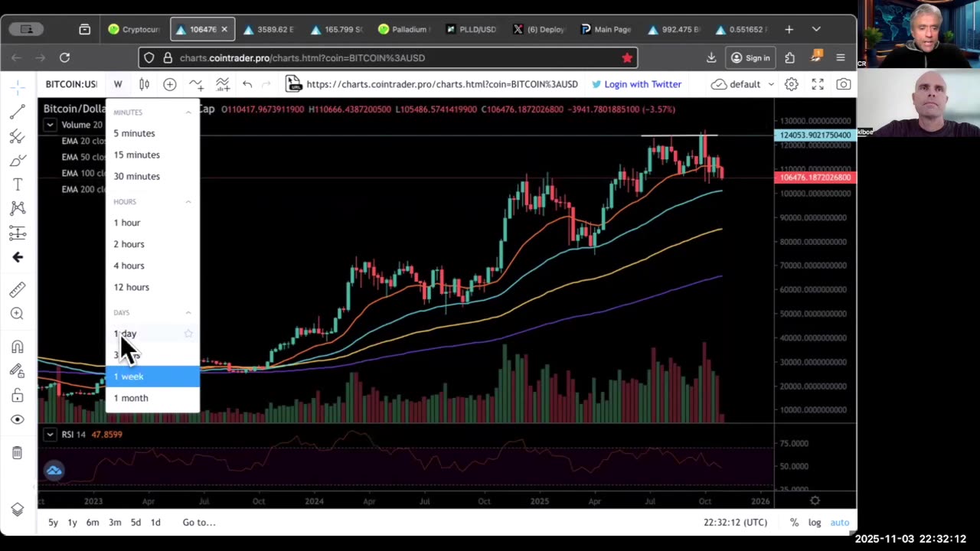Viewport: 980px width, 551px height.
Task: Favorite the 1 day interval star
Action: pos(188,334)
